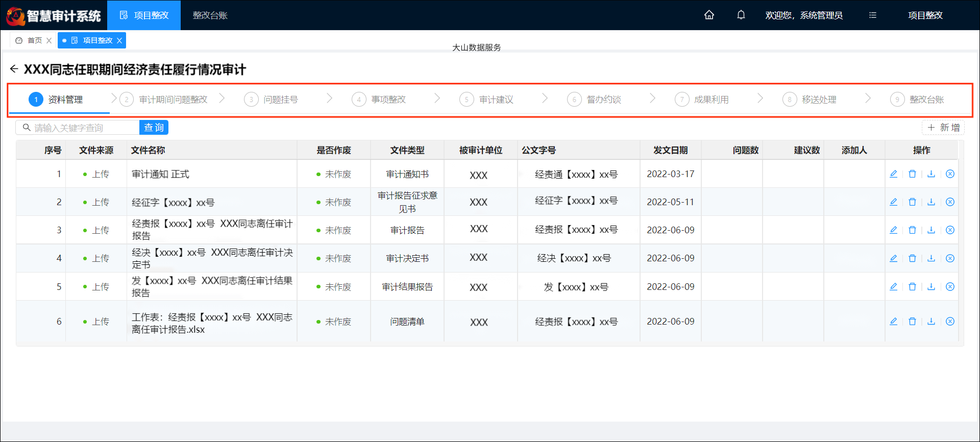Image resolution: width=980 pixels, height=442 pixels.
Task: Void row 6 问题清单 with circle-x
Action: [950, 322]
